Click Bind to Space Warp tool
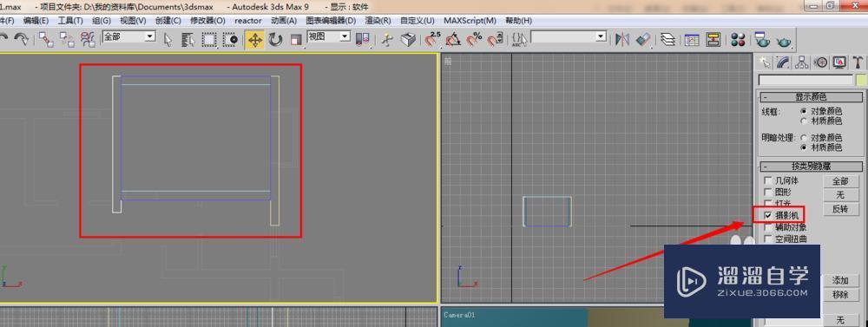 point(88,39)
